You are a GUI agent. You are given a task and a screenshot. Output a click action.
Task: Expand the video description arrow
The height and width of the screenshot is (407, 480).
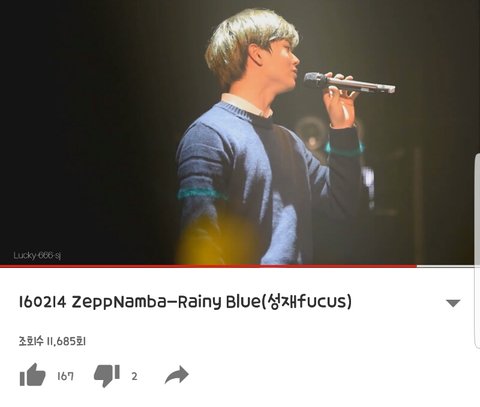(x=453, y=303)
